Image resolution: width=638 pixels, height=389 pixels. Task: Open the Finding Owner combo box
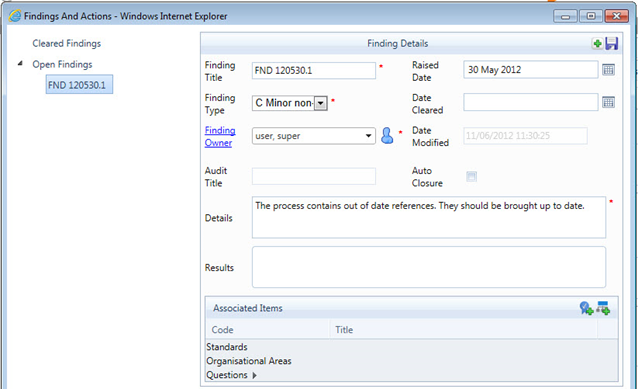coord(314,136)
